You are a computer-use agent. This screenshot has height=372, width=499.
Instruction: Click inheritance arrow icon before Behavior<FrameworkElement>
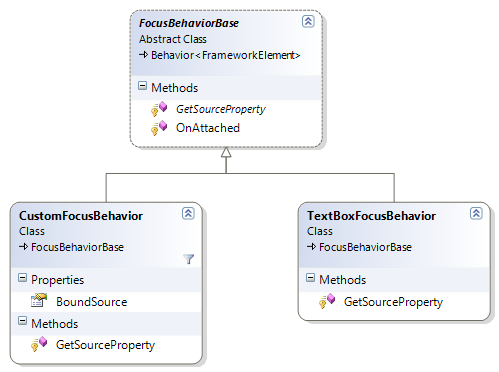tap(143, 54)
